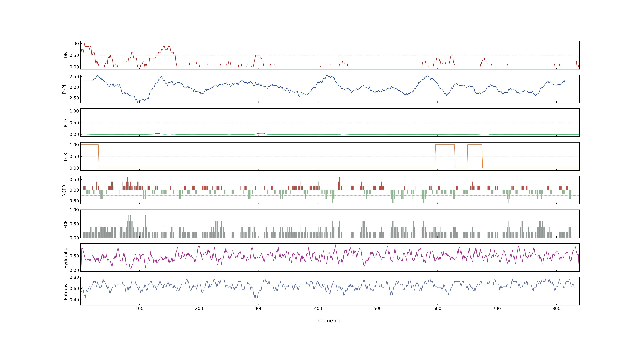Click the PLD y-axis label
This screenshot has height=343, width=644.
(x=66, y=123)
